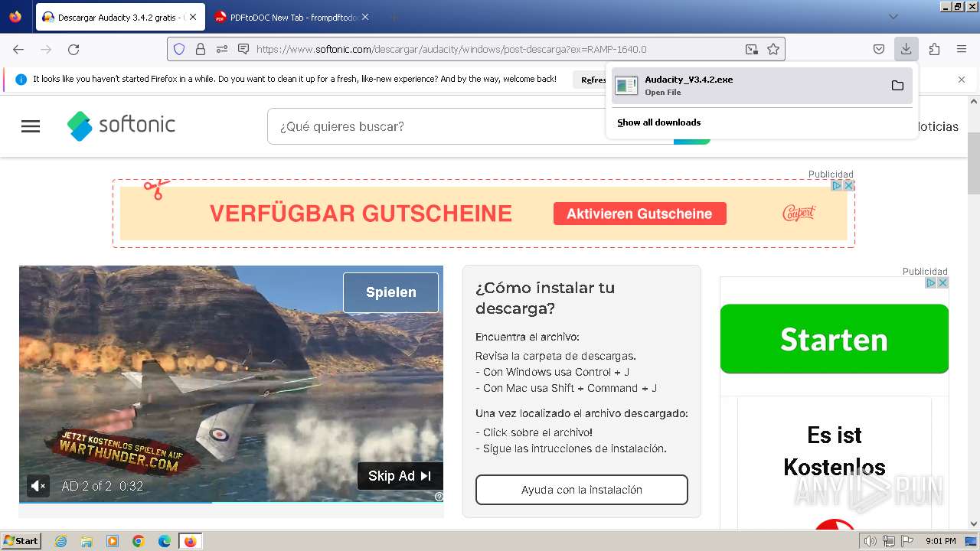Image resolution: width=980 pixels, height=551 pixels.
Task: Open the Extensions puzzle menu
Action: click(x=934, y=49)
